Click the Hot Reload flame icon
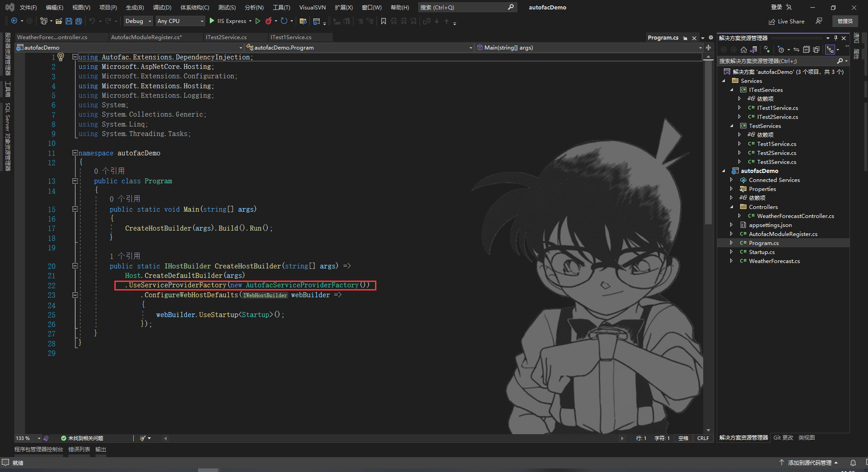This screenshot has height=472, width=868. click(x=269, y=21)
